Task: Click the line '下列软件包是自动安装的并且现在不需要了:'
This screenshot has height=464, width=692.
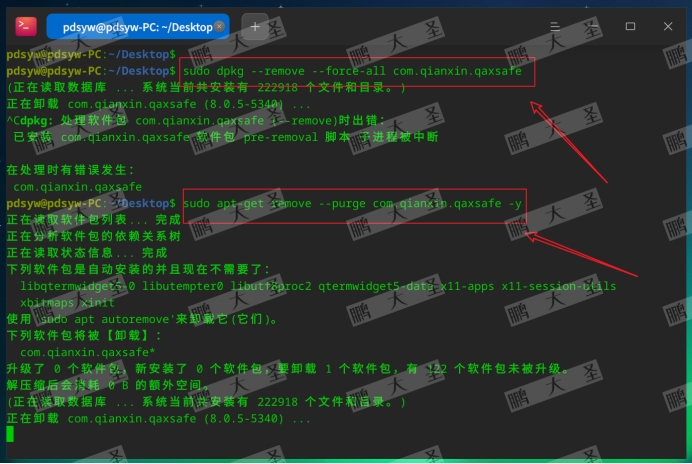Action: 138,269
